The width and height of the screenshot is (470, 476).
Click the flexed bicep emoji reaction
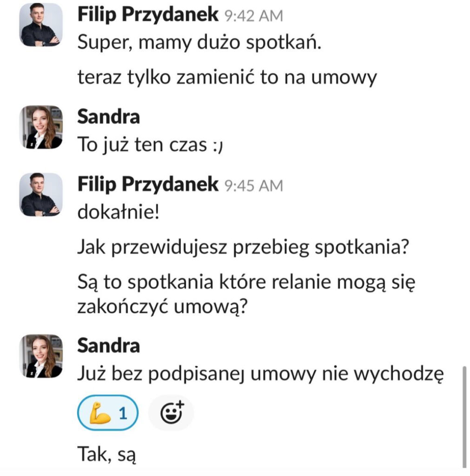(x=108, y=412)
